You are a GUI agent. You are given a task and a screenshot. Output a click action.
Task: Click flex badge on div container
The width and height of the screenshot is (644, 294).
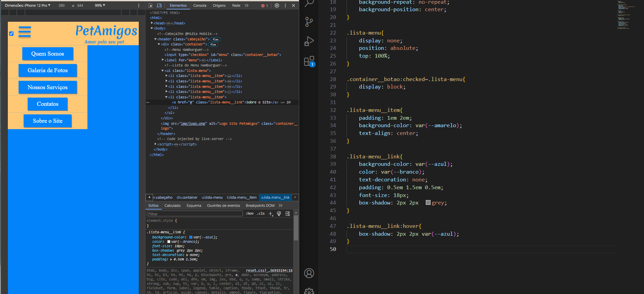point(213,44)
